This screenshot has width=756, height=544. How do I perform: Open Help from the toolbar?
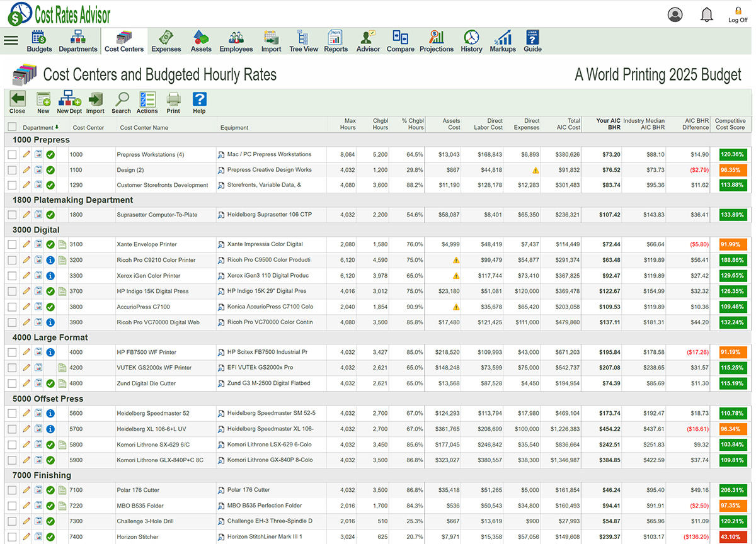(x=199, y=103)
